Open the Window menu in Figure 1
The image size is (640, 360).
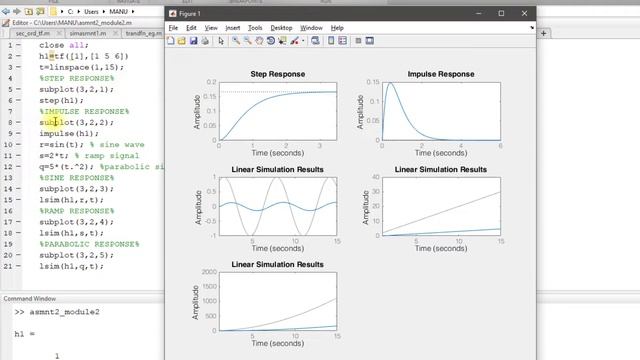pyautogui.click(x=311, y=28)
